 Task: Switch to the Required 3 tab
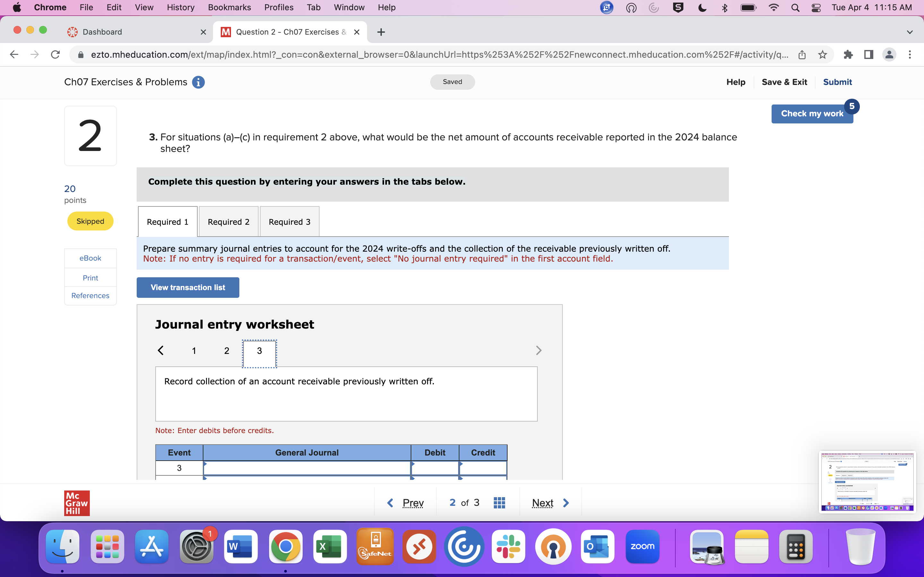pyautogui.click(x=289, y=222)
